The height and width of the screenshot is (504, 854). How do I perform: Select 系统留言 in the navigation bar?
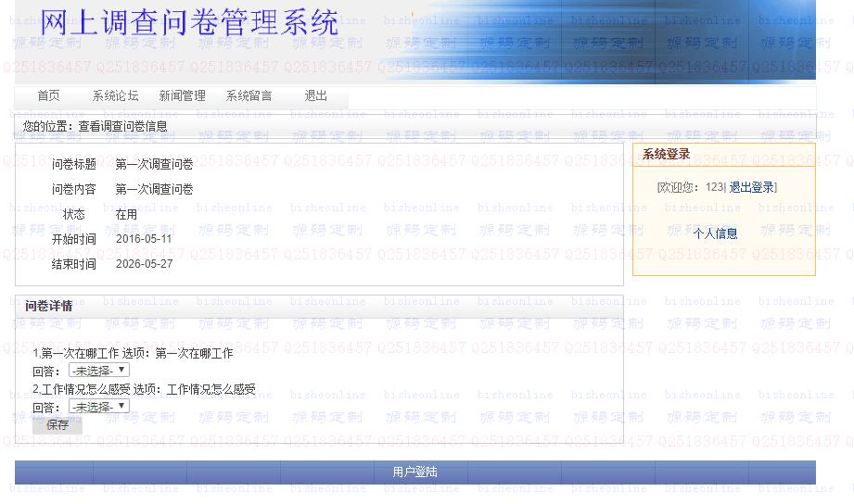(x=249, y=95)
